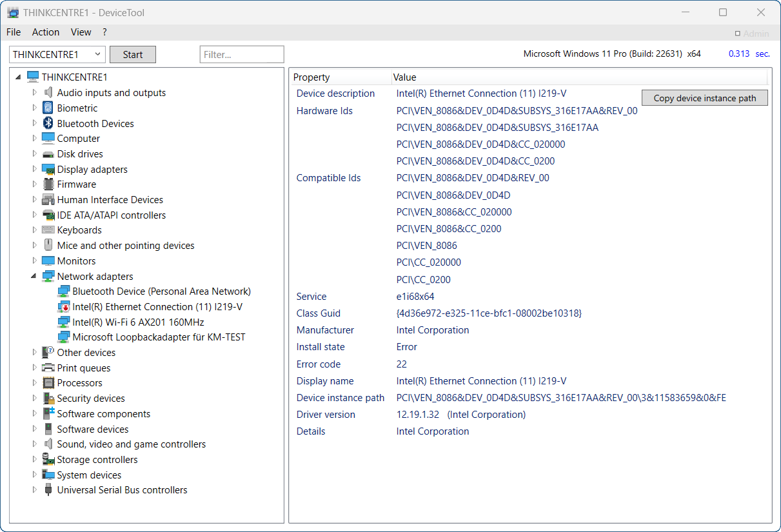Open the THINKCENTRE1 computer dropdown
The image size is (781, 532).
[x=97, y=55]
